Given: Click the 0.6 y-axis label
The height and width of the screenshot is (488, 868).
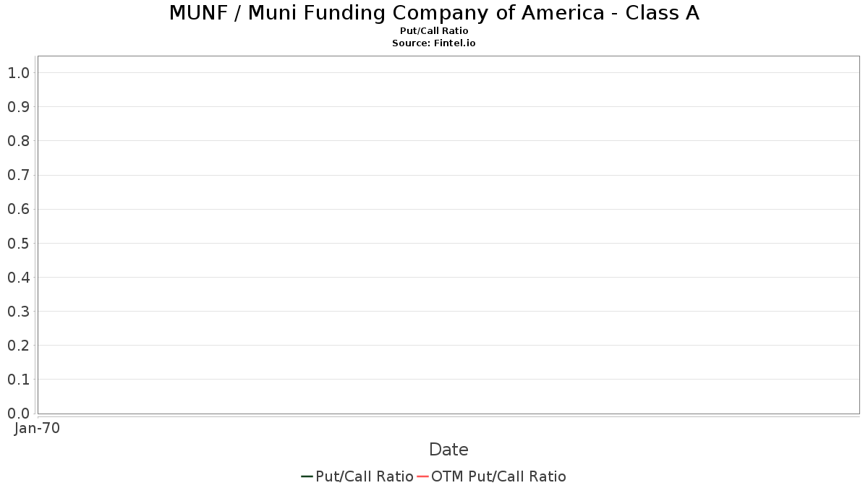Looking at the screenshot, I should click(18, 209).
